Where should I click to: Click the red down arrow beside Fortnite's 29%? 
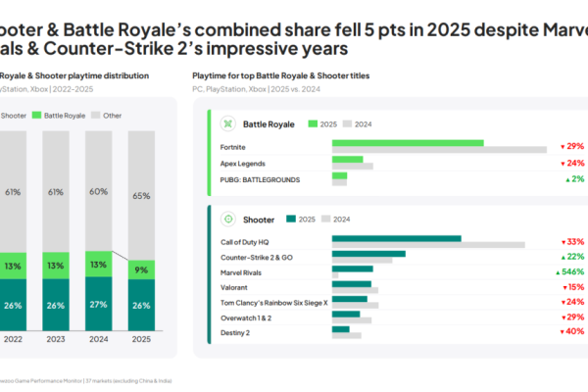point(563,146)
